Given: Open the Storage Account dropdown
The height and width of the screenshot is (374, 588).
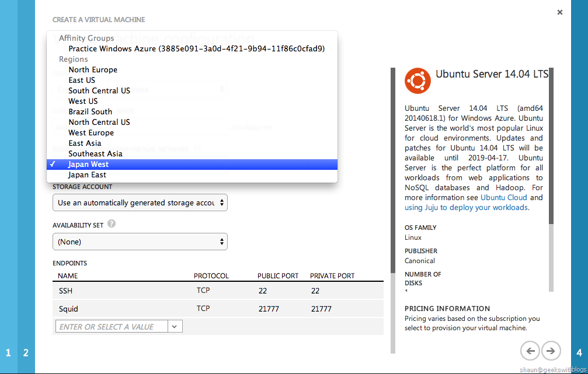Looking at the screenshot, I should [x=140, y=203].
